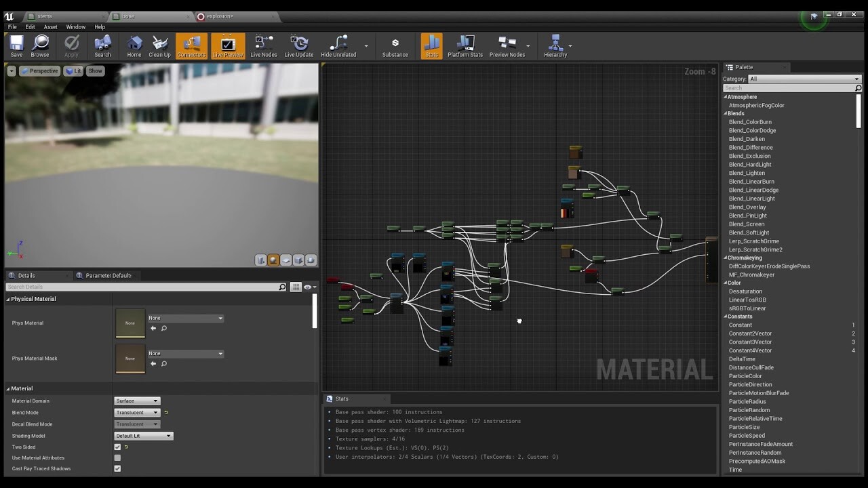868x488 pixels.
Task: Enable Use Material Attributes
Action: [x=117, y=457]
